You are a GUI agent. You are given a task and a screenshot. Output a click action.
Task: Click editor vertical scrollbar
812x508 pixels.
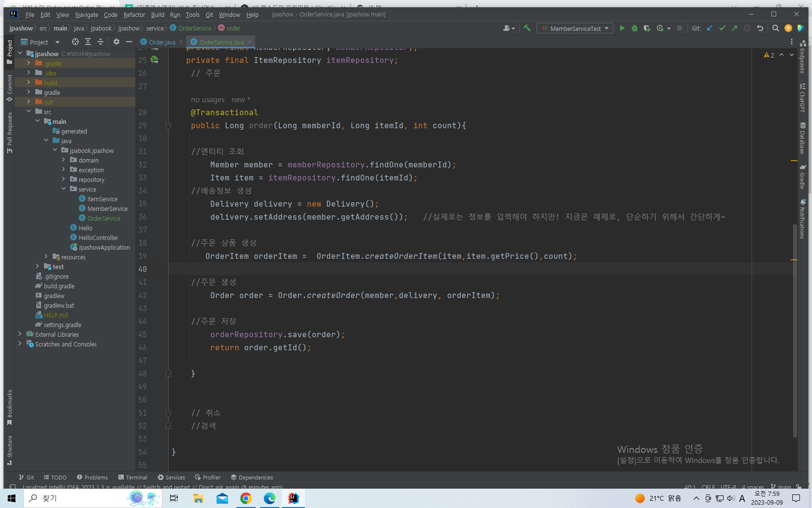795,330
